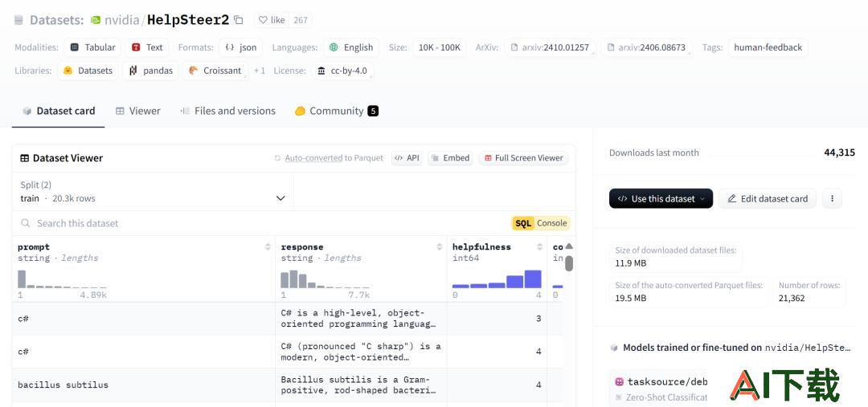Select the cc-by-4.0 license tag
This screenshot has width=868, height=407.
pyautogui.click(x=342, y=71)
